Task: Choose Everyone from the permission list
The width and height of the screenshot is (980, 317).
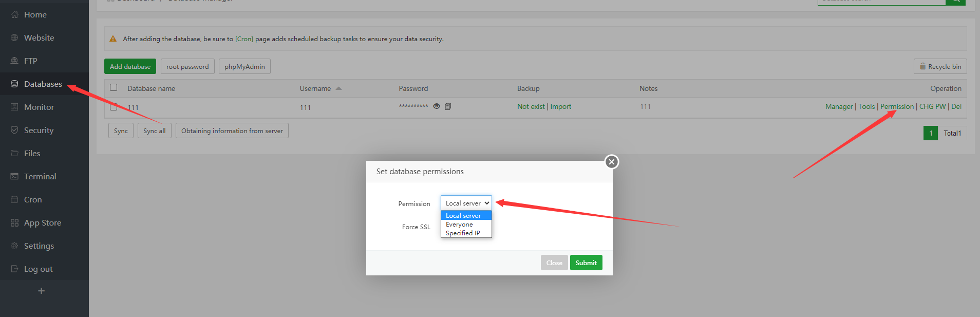Action: pyautogui.click(x=459, y=225)
